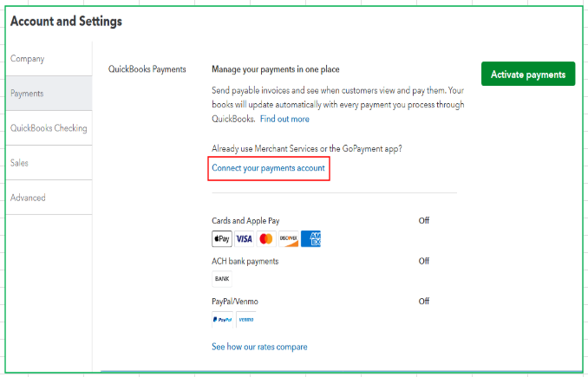Open Connect your payments account link

[269, 167]
